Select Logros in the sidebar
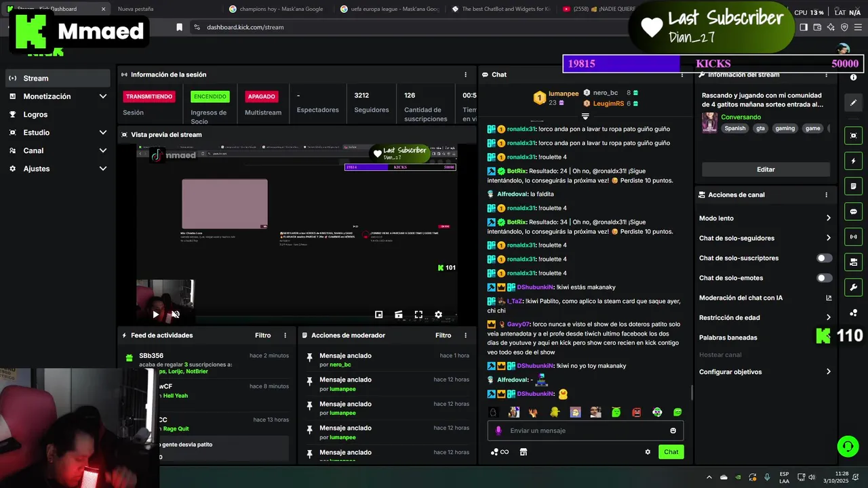Viewport: 868px width, 488px height. (56, 115)
